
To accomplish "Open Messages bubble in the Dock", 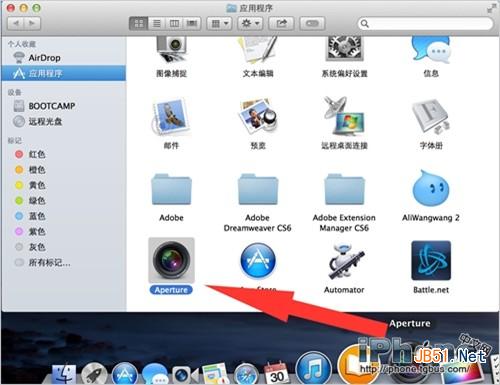I will (155, 374).
